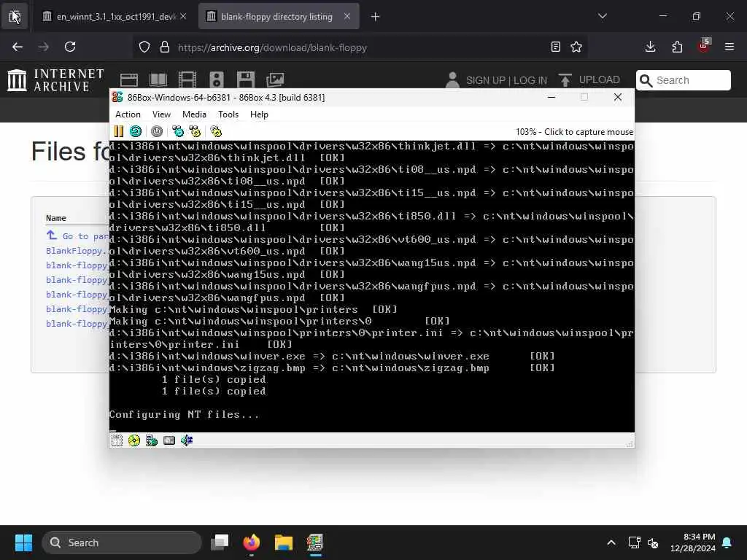Open File Explorer from the taskbar
This screenshot has width=747, height=560.
[284, 542]
